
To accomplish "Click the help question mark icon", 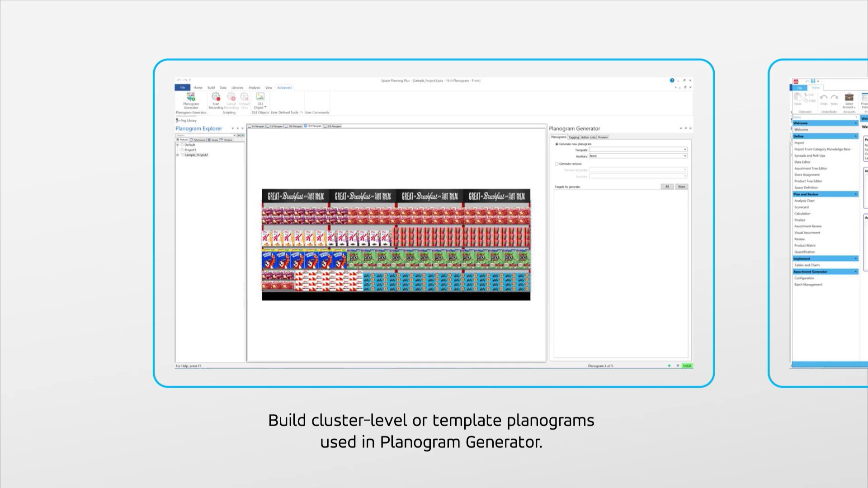I will pos(672,80).
